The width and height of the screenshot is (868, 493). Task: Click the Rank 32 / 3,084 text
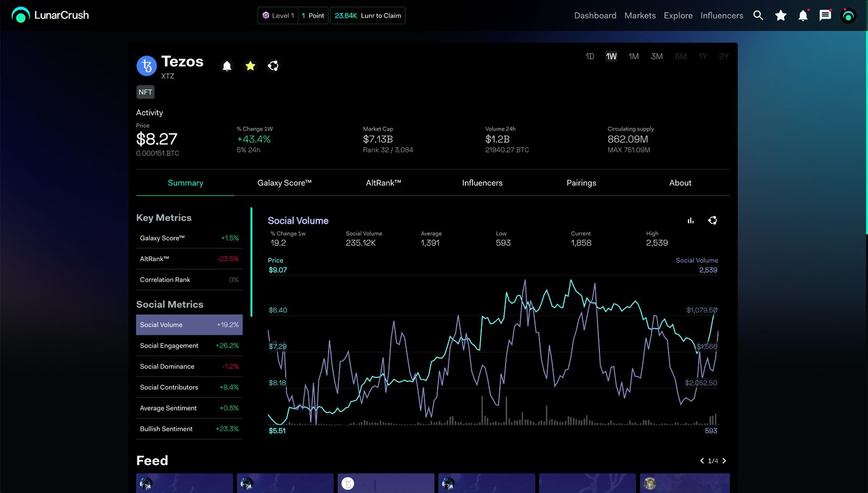[x=388, y=150]
